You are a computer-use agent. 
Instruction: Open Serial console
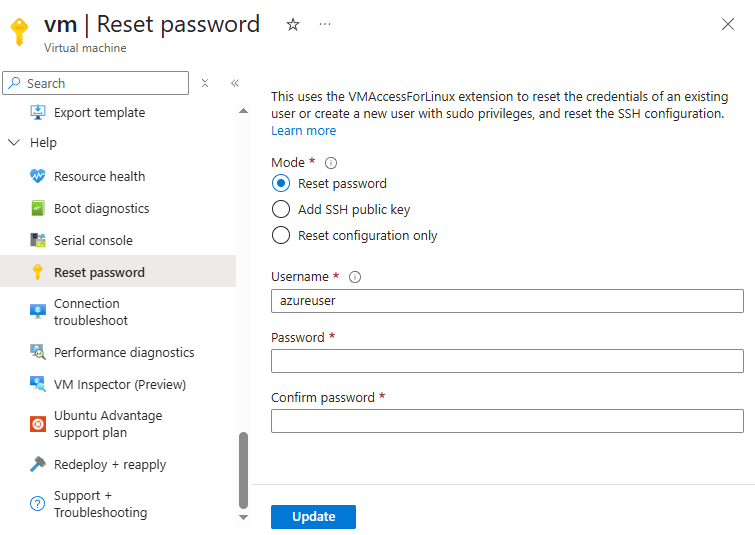[x=93, y=240]
